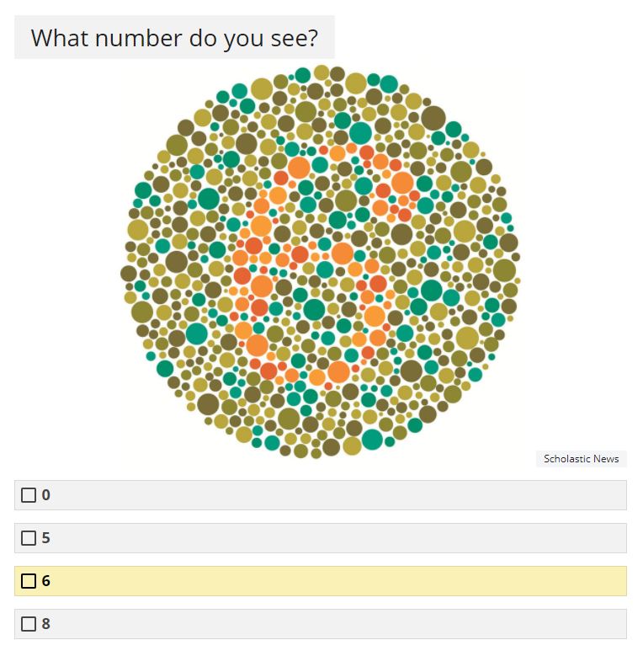Viewport: 643px width, 672px height.
Task: Tick the checkbox next to 5
Action: pyautogui.click(x=29, y=538)
